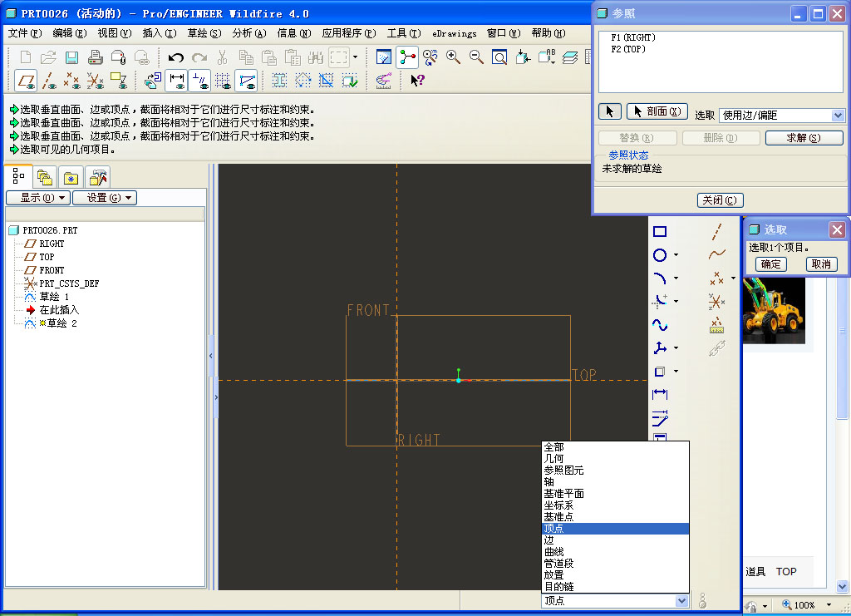Click the loader vehicle thumbnail image

(774, 310)
